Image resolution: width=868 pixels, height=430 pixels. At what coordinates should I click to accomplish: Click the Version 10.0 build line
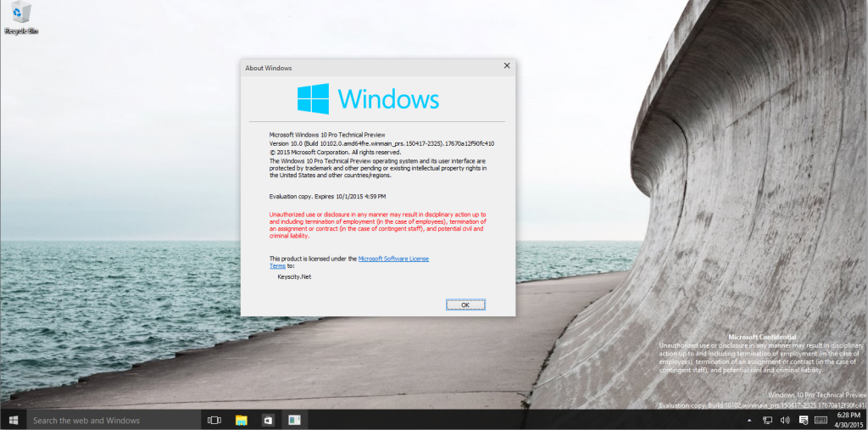pos(381,143)
